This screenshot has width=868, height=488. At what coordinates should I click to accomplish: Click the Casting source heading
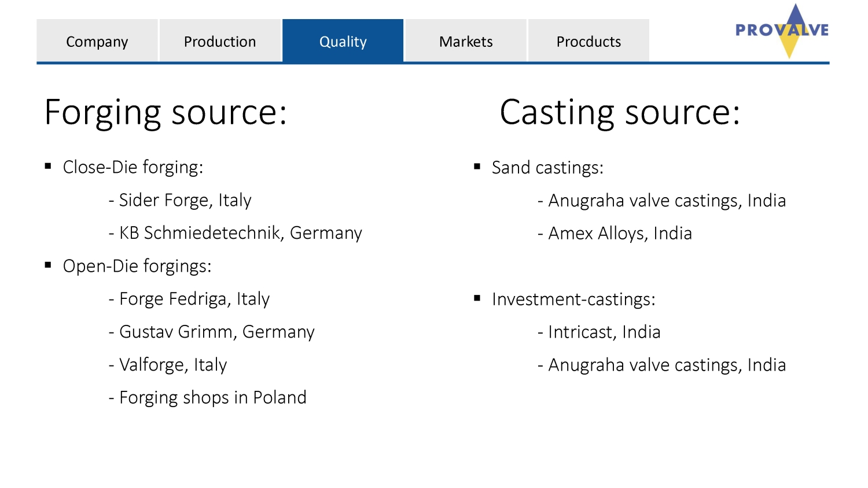620,112
